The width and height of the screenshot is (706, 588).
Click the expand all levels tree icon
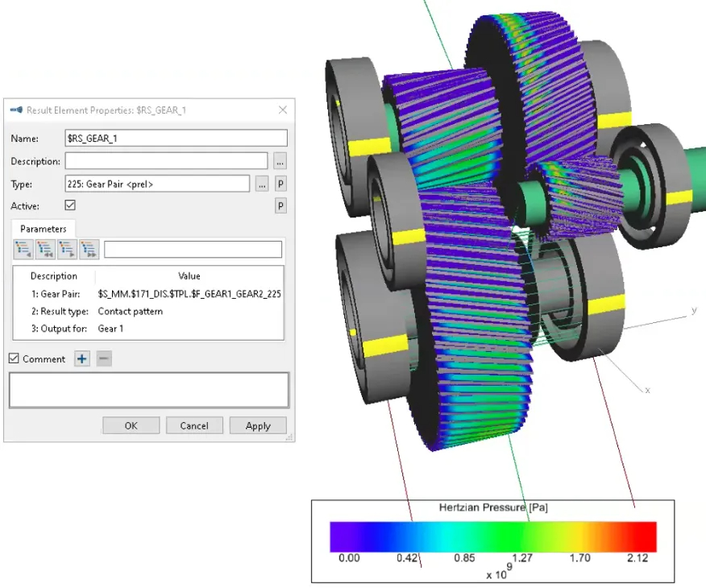[89, 250]
